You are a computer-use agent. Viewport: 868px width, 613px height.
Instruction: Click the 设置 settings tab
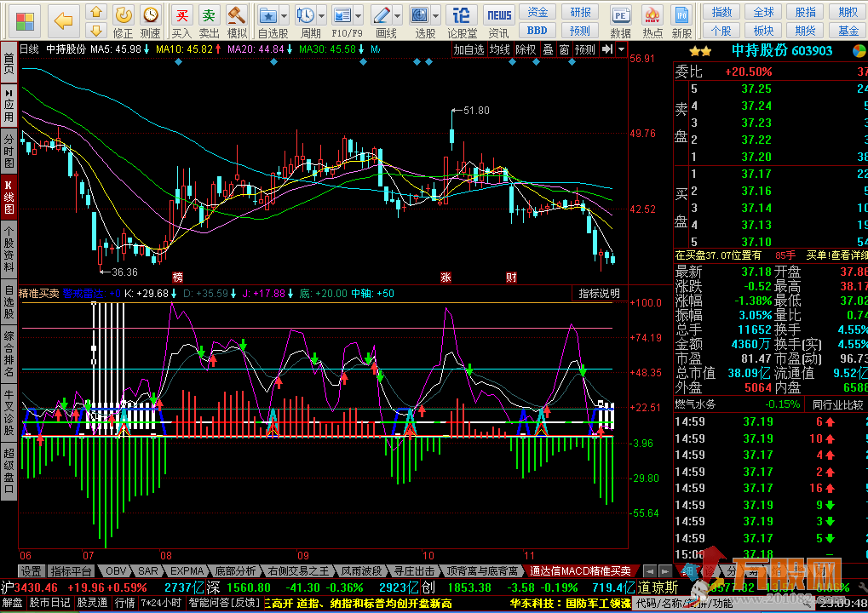[31, 570]
